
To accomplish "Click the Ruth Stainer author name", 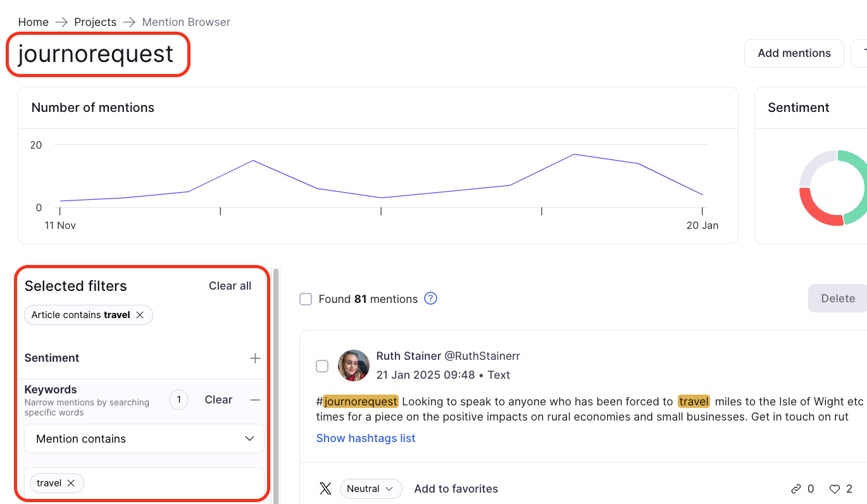I will pyautogui.click(x=409, y=356).
